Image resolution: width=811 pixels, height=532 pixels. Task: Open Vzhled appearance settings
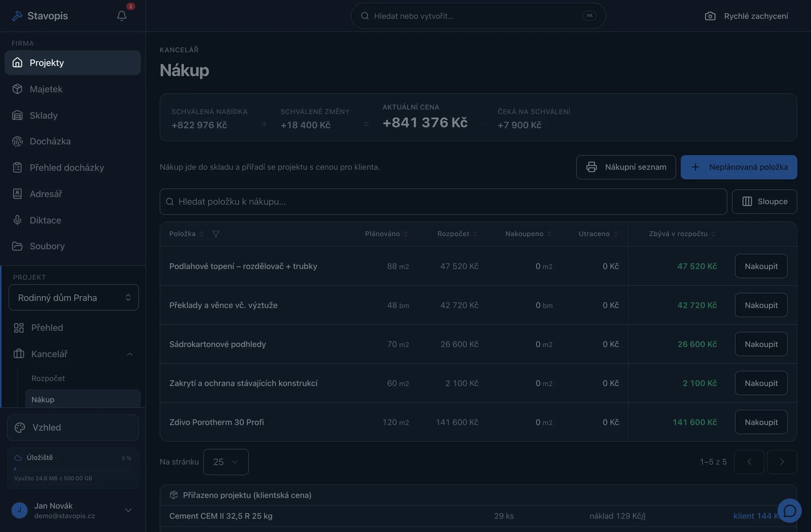[73, 428]
